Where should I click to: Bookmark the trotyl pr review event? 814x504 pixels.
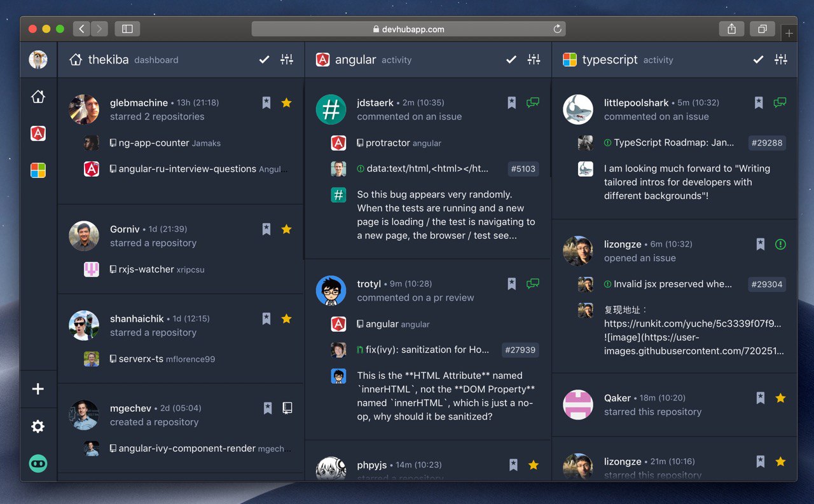click(512, 283)
